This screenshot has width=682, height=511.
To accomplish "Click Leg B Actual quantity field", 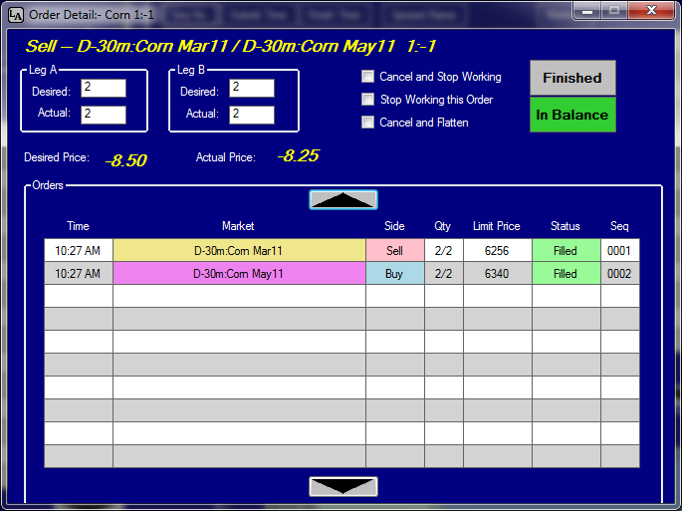I will coord(251,114).
